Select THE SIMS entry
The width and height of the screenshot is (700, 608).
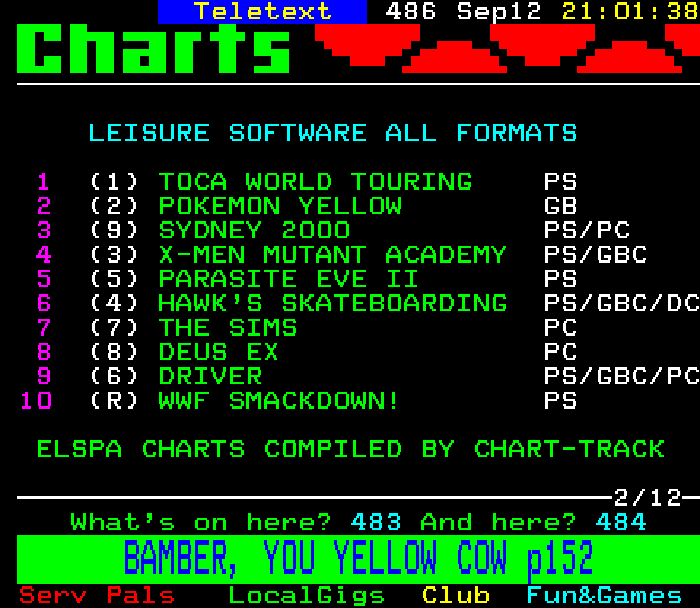pyautogui.click(x=227, y=328)
